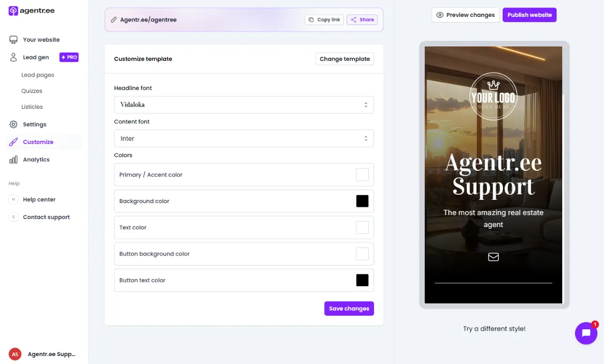The image size is (604, 364).
Task: Pick the Background color swatch
Action: [362, 201]
